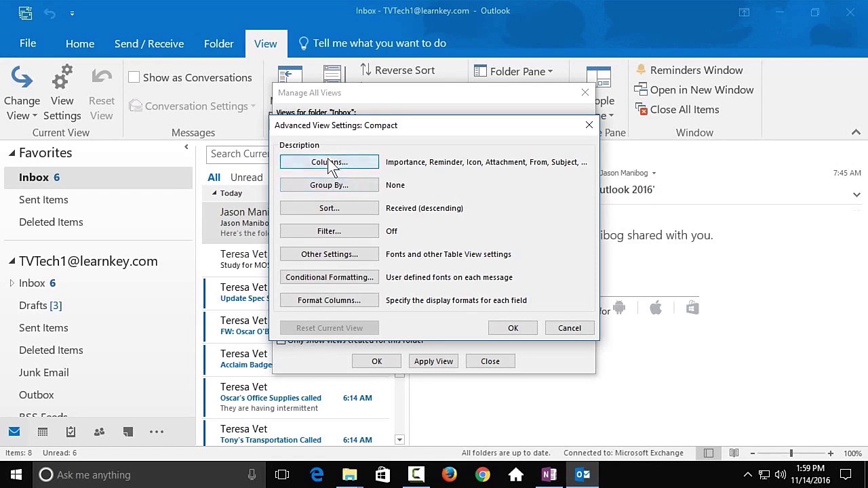Switch to Mail in navigation bar
Viewport: 868px width, 488px height.
pos(14,432)
